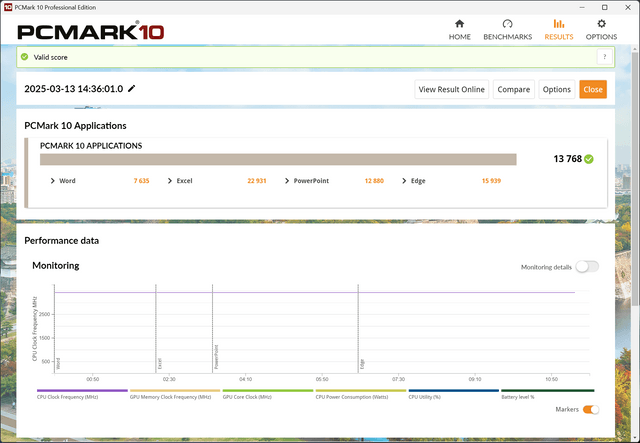Click the pencil icon to rename result
Image resolution: width=640 pixels, height=443 pixels.
point(131,89)
